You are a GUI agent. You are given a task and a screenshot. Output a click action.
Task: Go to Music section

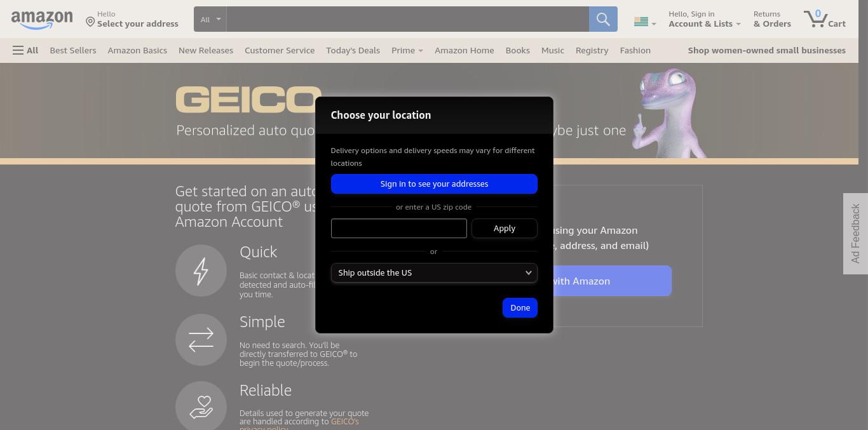(x=552, y=50)
